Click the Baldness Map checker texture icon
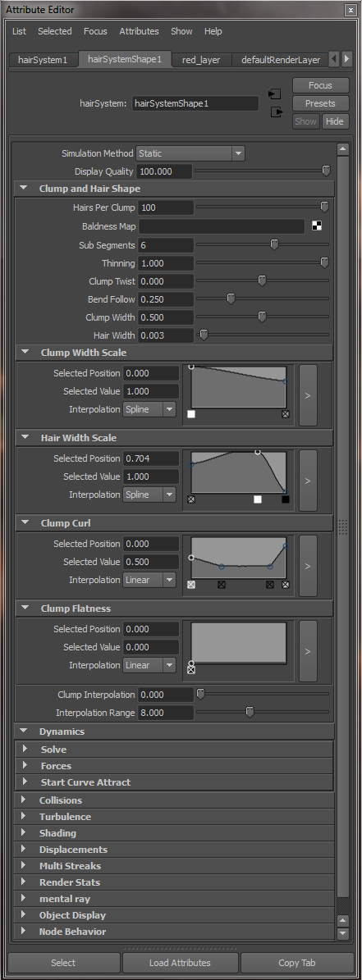The height and width of the screenshot is (980, 362). [x=317, y=226]
